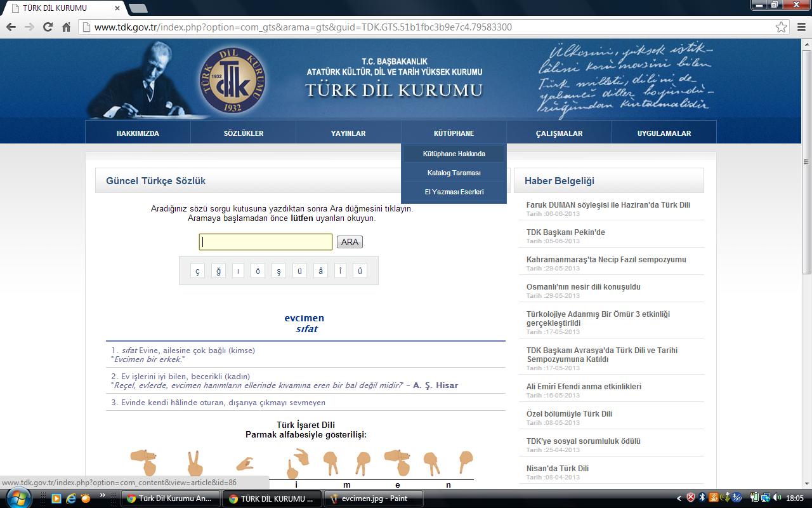Open Türkolojiye Adanmış Bir Ömür link

click(598, 319)
